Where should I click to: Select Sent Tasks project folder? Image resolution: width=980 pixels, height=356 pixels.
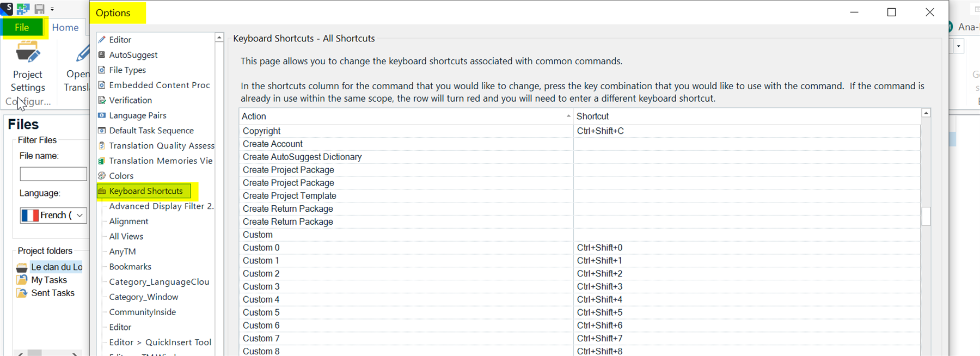tap(53, 293)
